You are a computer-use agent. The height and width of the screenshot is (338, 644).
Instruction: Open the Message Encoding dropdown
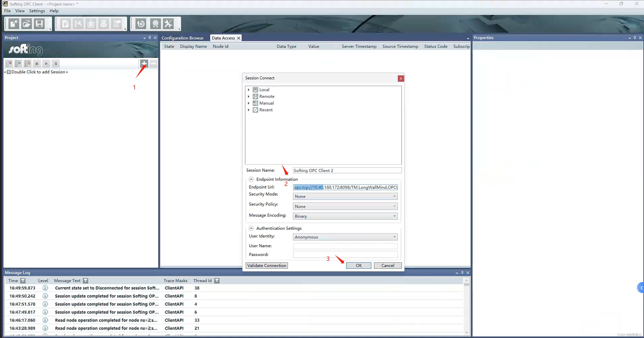pyautogui.click(x=345, y=216)
